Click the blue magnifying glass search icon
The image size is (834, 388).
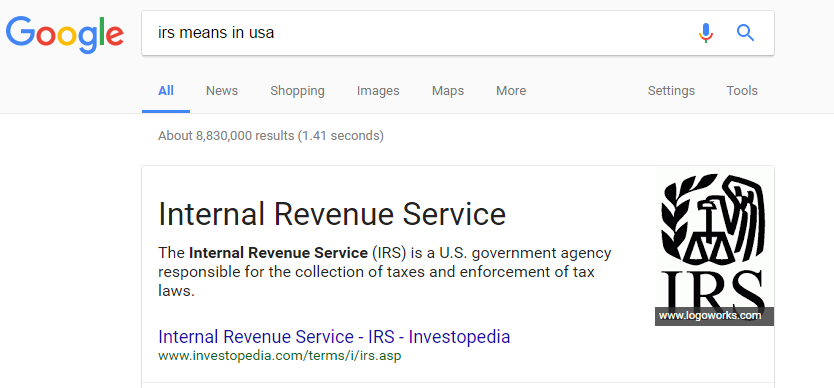pyautogui.click(x=745, y=33)
